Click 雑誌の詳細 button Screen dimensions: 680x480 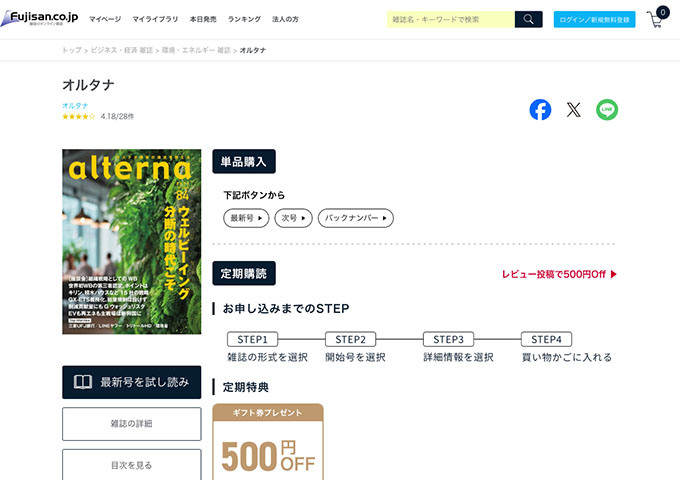pyautogui.click(x=131, y=424)
